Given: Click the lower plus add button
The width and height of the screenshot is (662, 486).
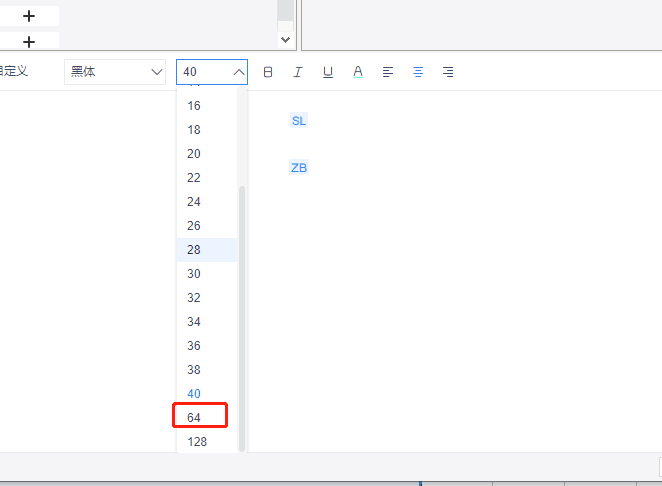Looking at the screenshot, I should click(x=29, y=42).
